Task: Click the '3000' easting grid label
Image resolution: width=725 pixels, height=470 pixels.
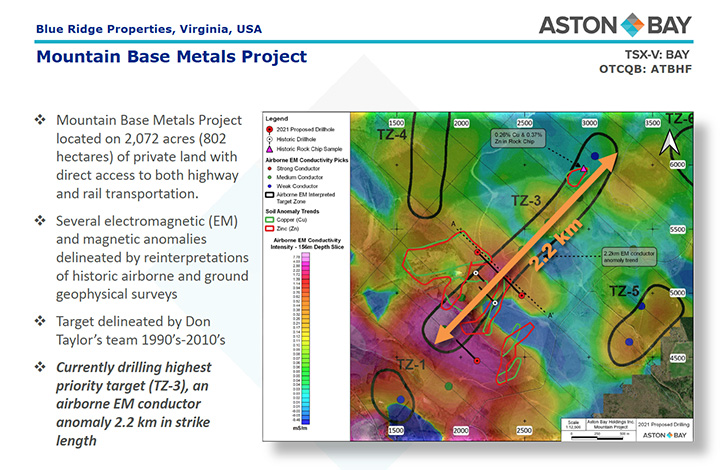Action: tap(589, 123)
